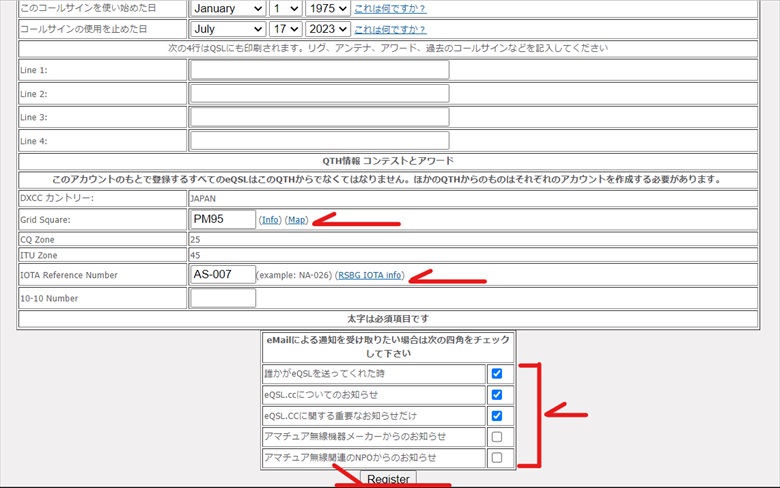The image size is (780, 488).
Task: Expand end month dropdown showing July
Action: coord(228,29)
